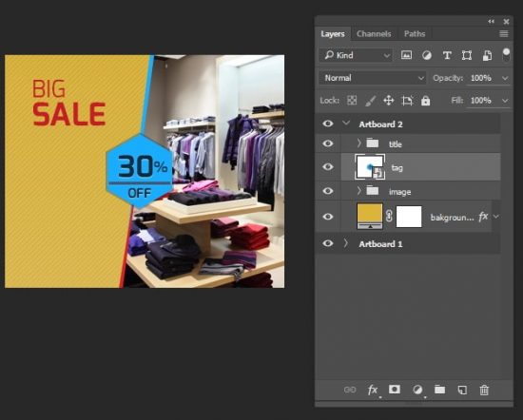Lock transparent pixels icon

[x=352, y=101]
